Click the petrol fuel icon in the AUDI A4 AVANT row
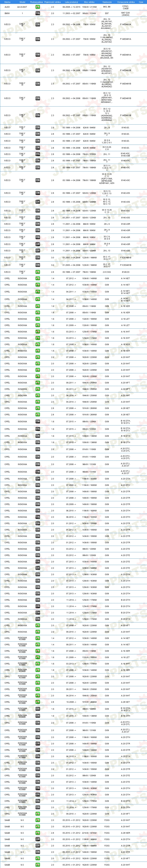 pos(38,7)
